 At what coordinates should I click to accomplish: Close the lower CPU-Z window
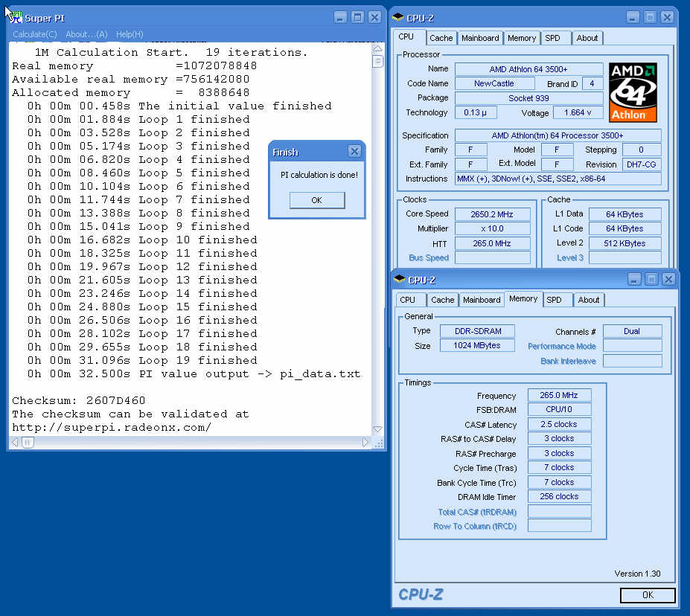click(x=668, y=279)
